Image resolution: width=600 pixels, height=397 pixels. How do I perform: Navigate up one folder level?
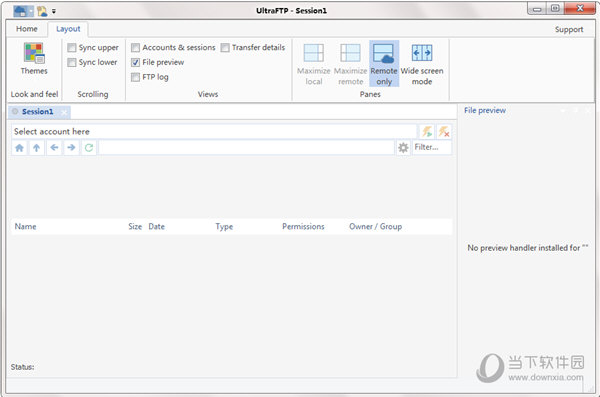36,147
